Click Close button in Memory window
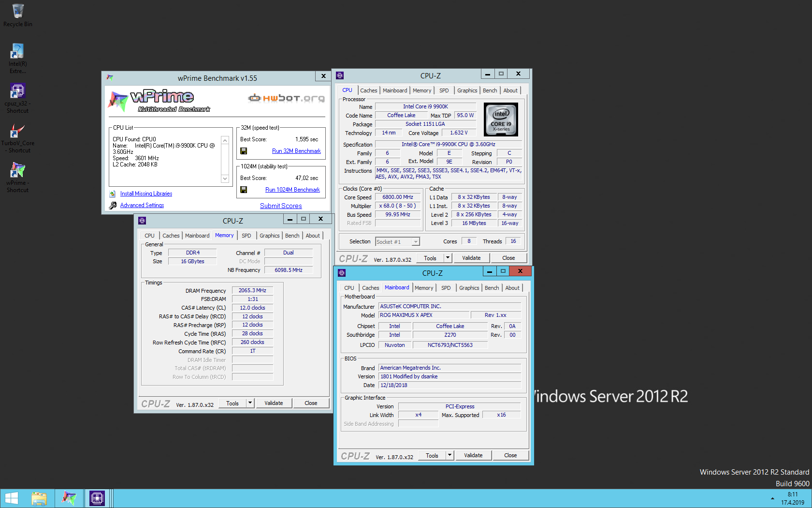The width and height of the screenshot is (812, 508). tap(311, 403)
